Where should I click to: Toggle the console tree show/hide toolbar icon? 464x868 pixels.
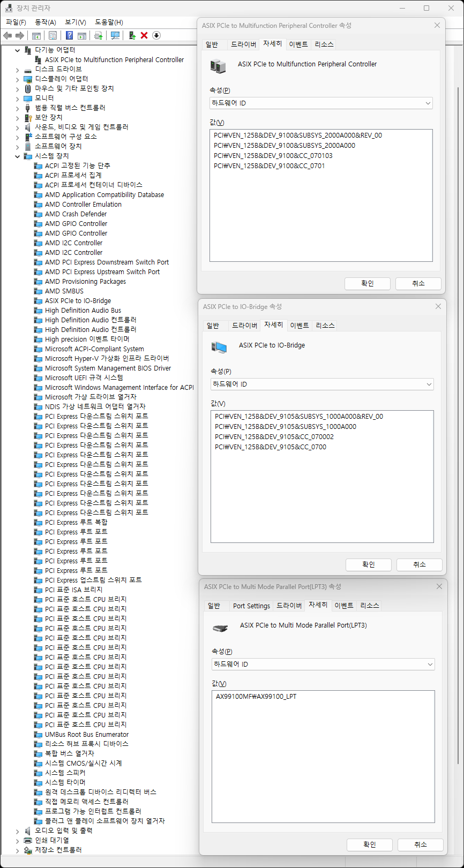(36, 35)
